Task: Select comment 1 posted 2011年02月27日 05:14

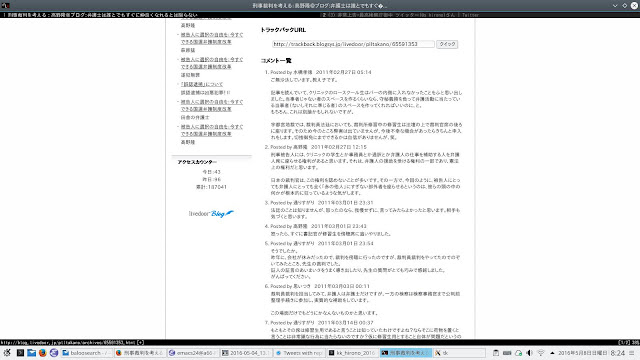Action: point(321,72)
